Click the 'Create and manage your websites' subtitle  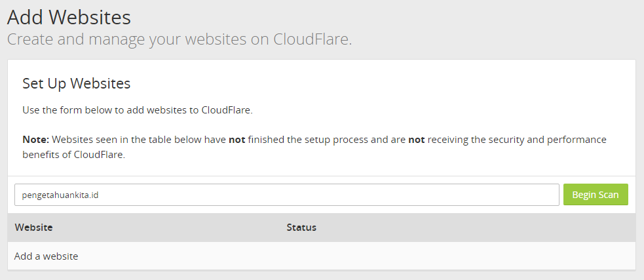click(180, 39)
